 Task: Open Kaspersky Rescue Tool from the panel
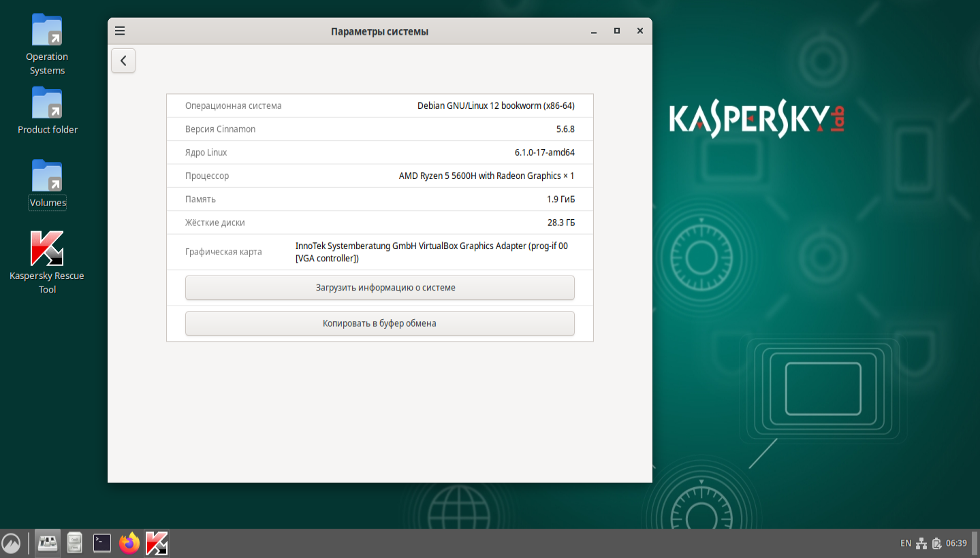[157, 543]
